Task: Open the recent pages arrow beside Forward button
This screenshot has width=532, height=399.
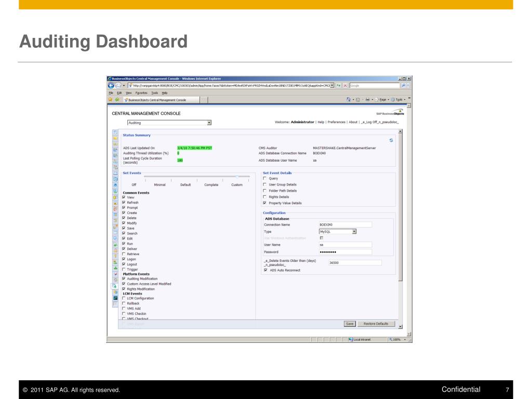Action: point(124,86)
